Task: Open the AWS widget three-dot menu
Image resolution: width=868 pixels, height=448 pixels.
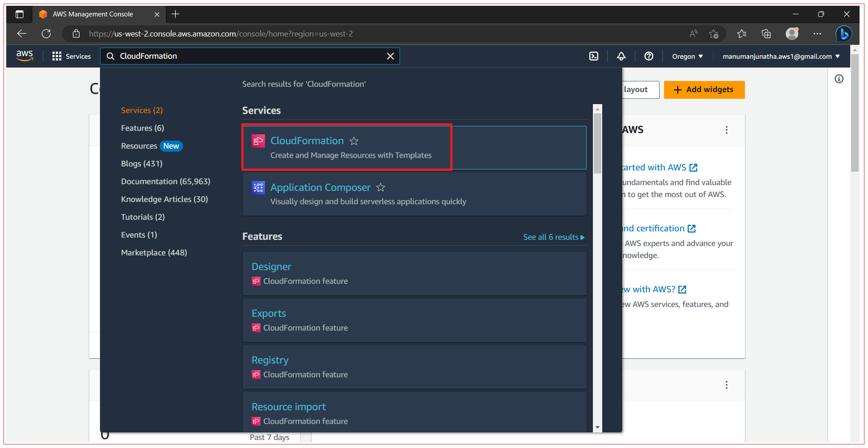Action: 727,130
